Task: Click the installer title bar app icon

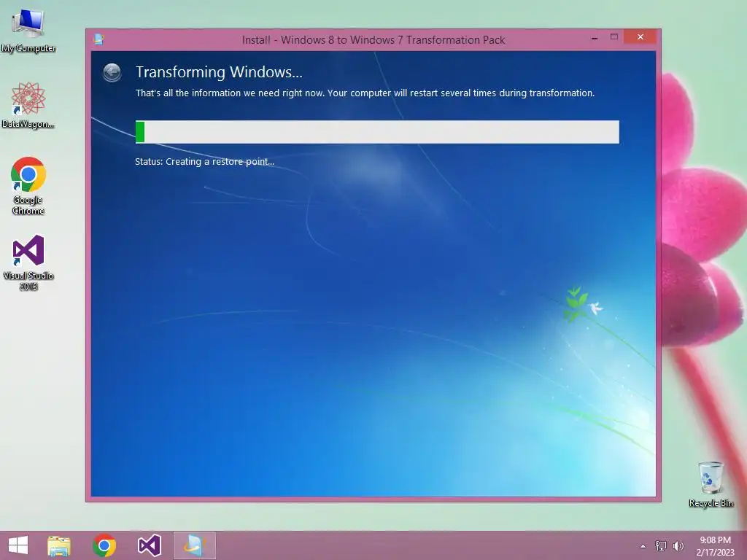Action: click(98, 39)
